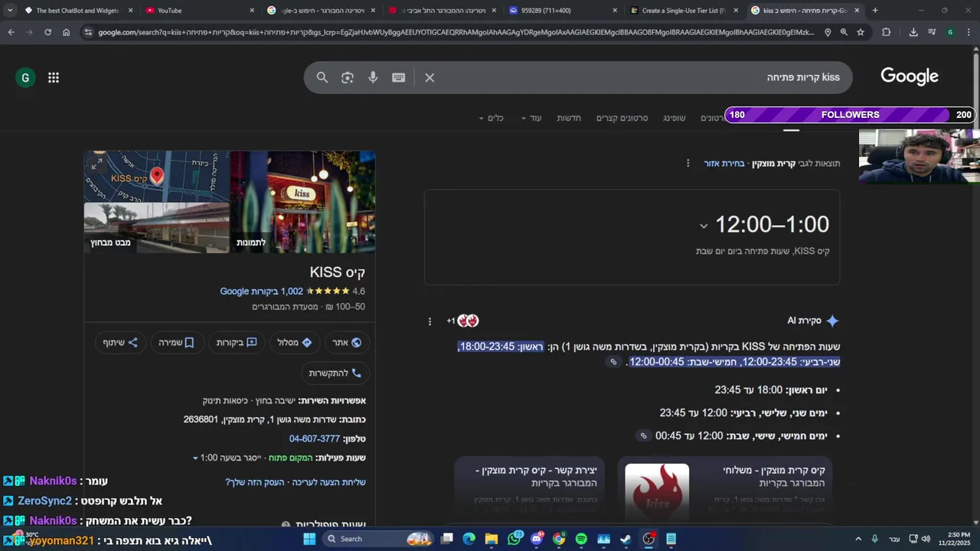Open the three-dot menu next to בחירת אזור

tap(688, 163)
